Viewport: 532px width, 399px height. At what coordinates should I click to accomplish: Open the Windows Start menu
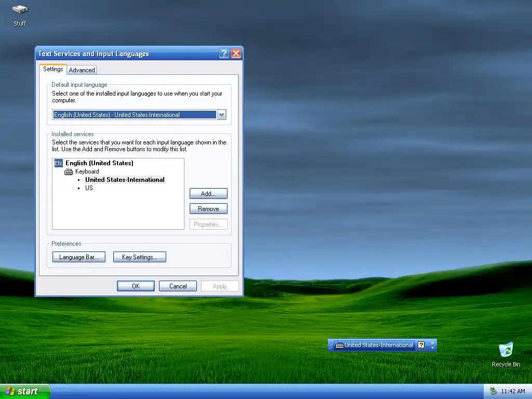(x=25, y=391)
